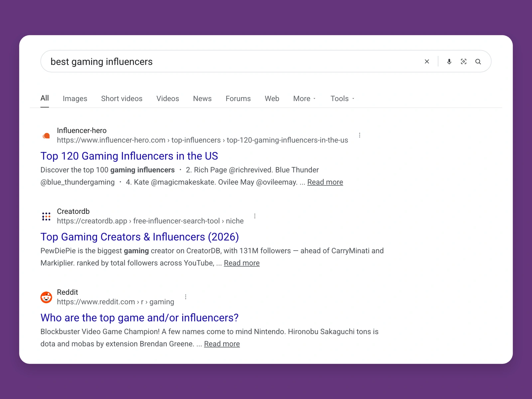
Task: Start voice search with the microphone icon
Action: (449, 62)
